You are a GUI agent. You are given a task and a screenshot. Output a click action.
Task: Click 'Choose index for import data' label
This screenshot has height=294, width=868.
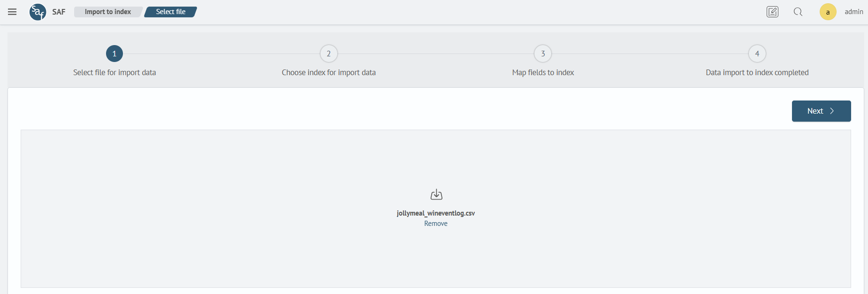329,72
